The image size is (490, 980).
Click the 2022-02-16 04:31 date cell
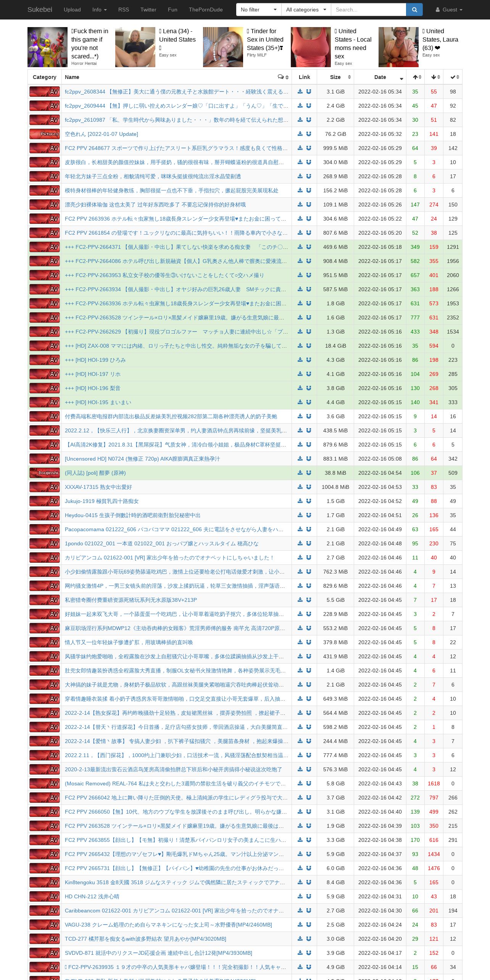pyautogui.click(x=380, y=896)
